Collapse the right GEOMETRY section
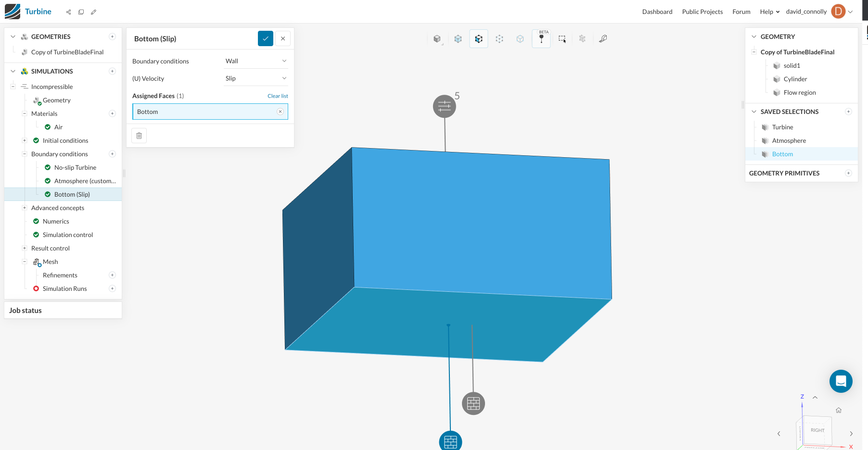868x450 pixels. [x=754, y=37]
